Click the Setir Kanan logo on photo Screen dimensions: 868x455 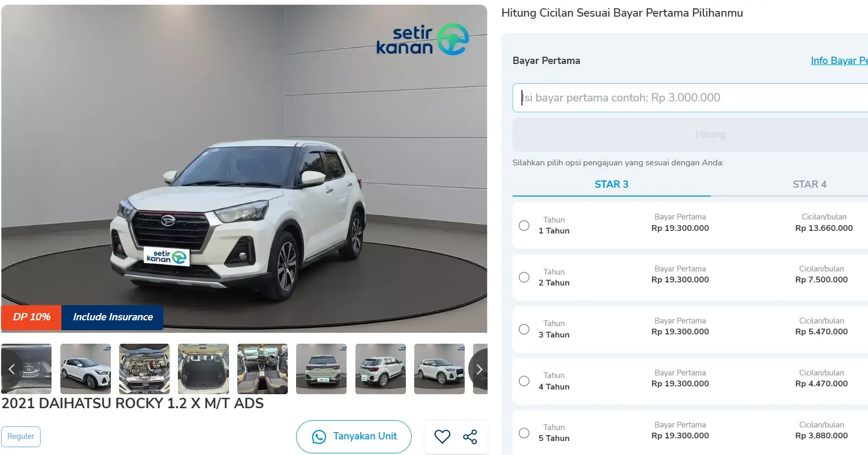coord(423,40)
